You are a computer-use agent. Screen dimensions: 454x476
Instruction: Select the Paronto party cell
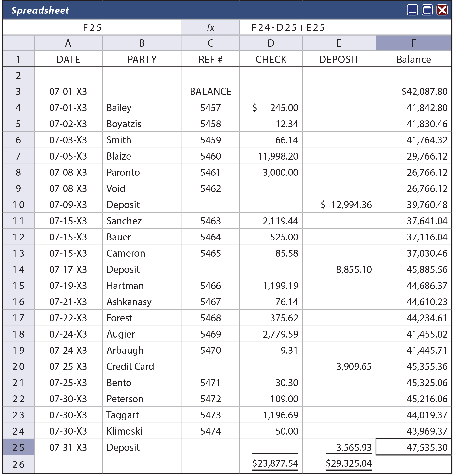pos(142,172)
